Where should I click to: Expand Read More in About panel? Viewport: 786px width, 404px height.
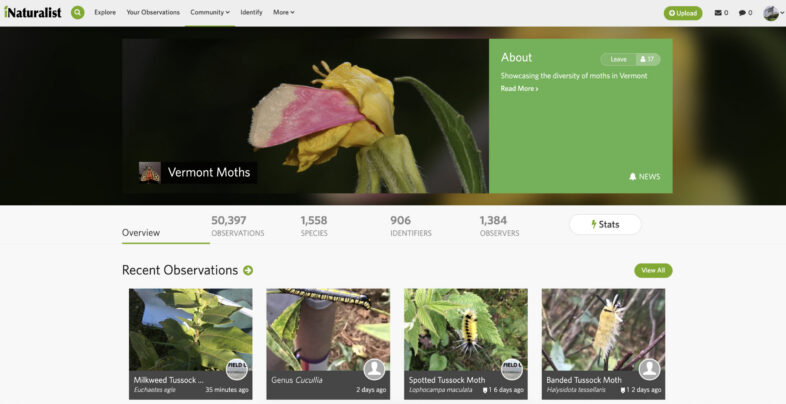pos(519,89)
